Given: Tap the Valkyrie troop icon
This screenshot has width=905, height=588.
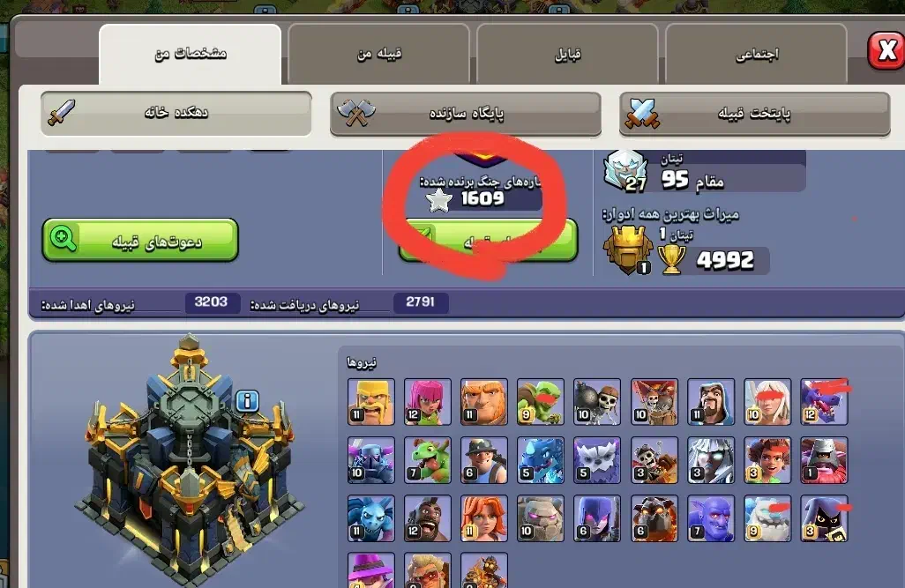Looking at the screenshot, I should [x=484, y=518].
